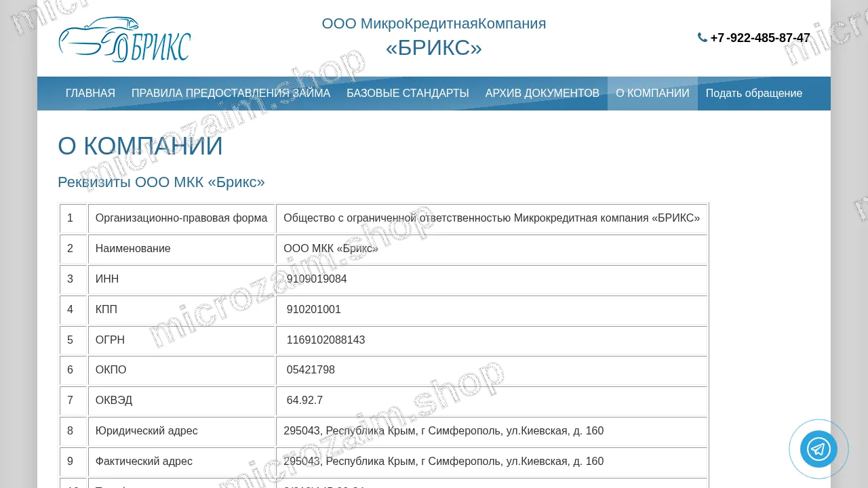Click the БРИКС car logo
Viewport: 868px width, 488px height.
click(125, 39)
